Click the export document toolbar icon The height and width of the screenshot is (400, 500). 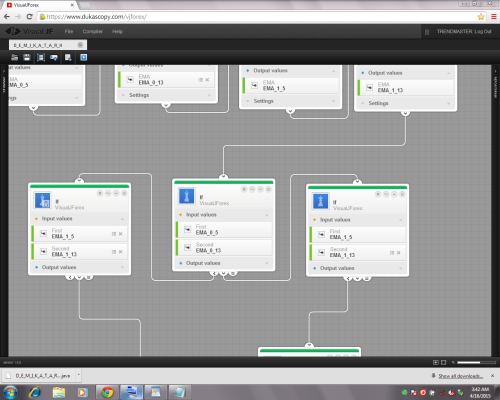68,57
